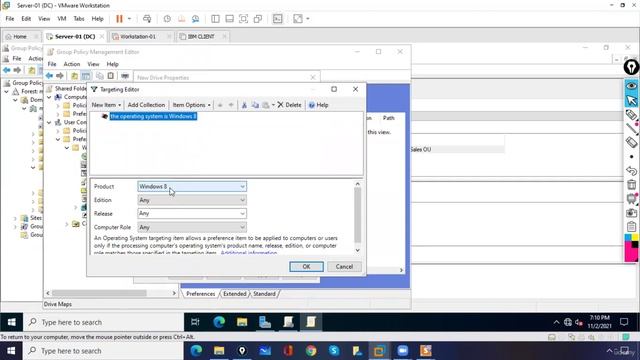Image resolution: width=640 pixels, height=360 pixels.
Task: Switch to the IBM CLIENT tab
Action: click(201, 36)
